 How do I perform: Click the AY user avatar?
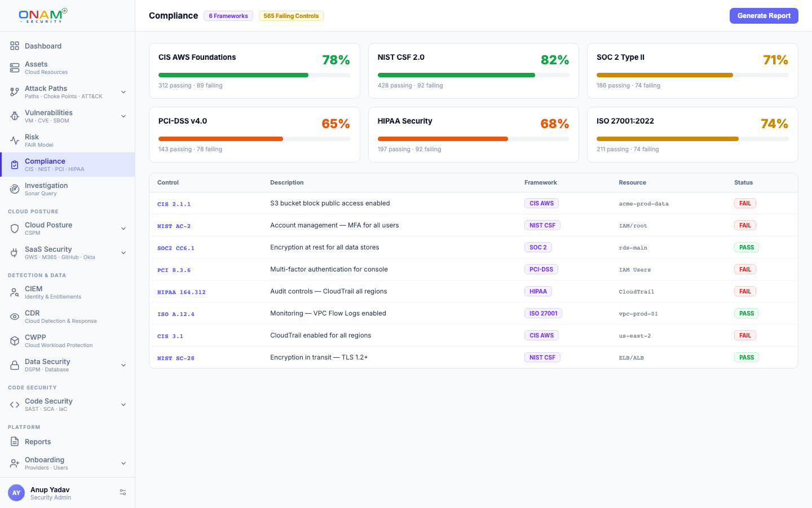click(x=16, y=493)
